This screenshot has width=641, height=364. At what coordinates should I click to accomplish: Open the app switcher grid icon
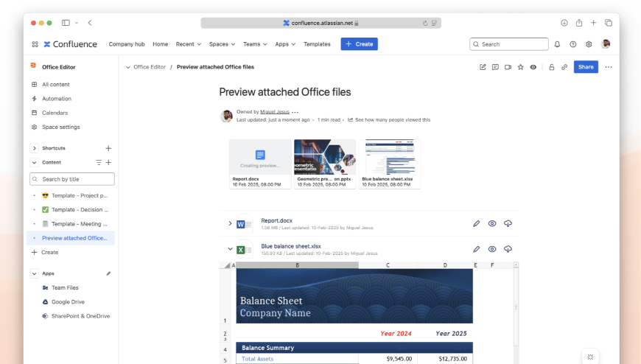pyautogui.click(x=35, y=44)
